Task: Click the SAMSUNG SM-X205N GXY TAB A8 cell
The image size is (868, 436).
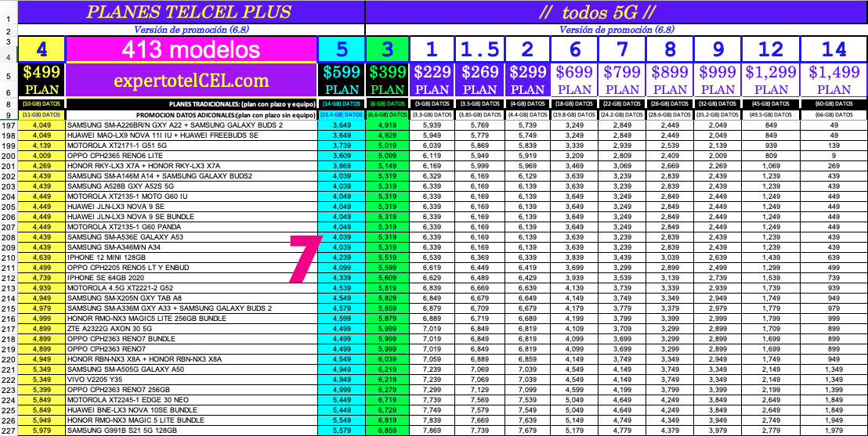Action: pos(191,298)
